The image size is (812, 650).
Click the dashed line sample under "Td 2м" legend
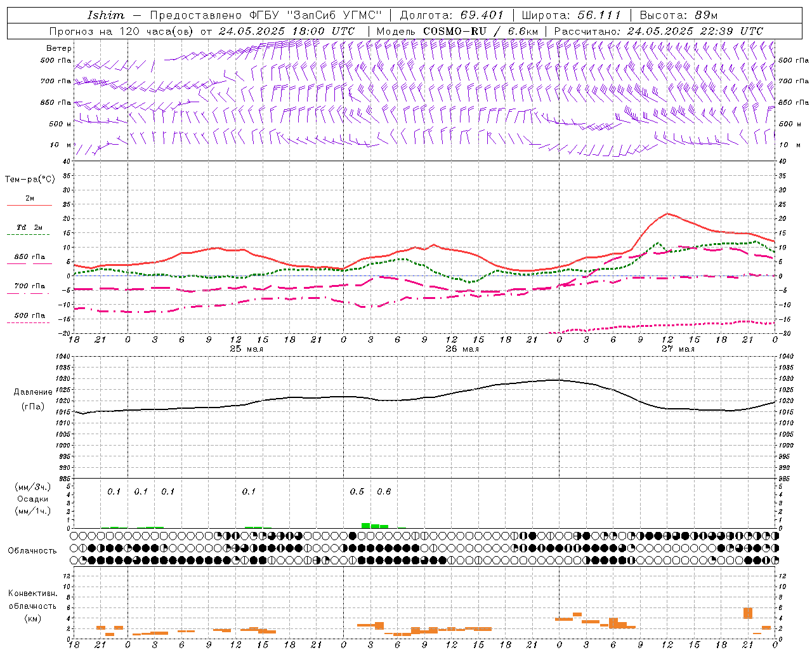click(x=29, y=235)
